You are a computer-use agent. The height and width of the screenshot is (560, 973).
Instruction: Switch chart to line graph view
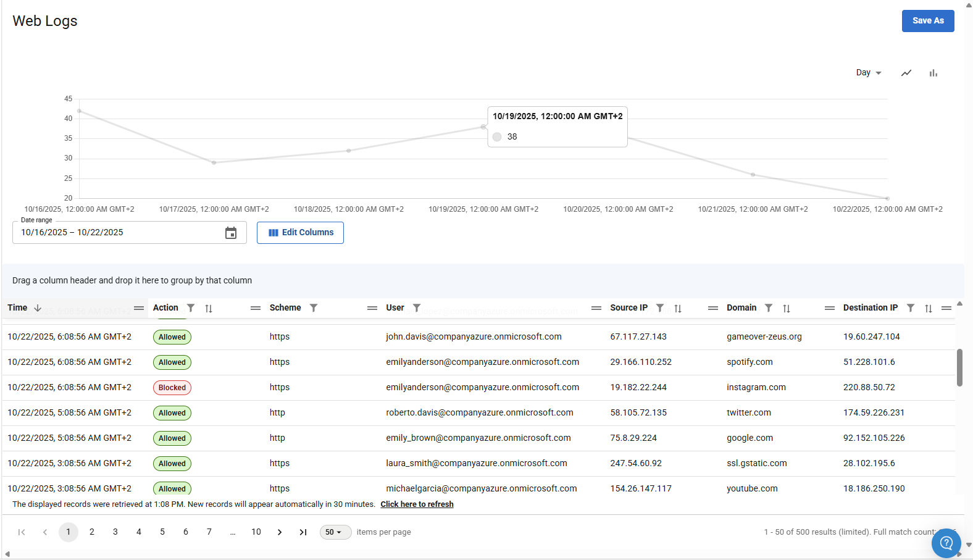tap(906, 73)
